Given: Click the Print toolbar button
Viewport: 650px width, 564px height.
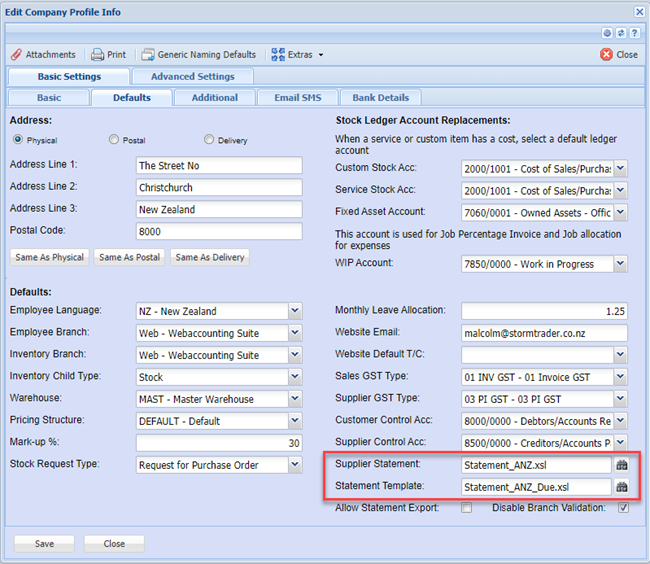Looking at the screenshot, I should [x=109, y=55].
